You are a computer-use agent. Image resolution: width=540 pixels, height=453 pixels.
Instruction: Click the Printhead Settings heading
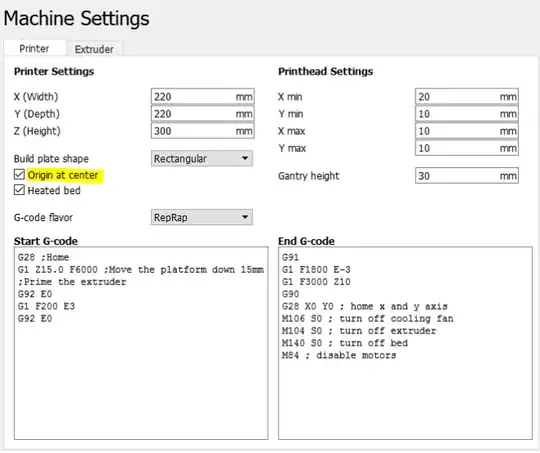coord(325,71)
